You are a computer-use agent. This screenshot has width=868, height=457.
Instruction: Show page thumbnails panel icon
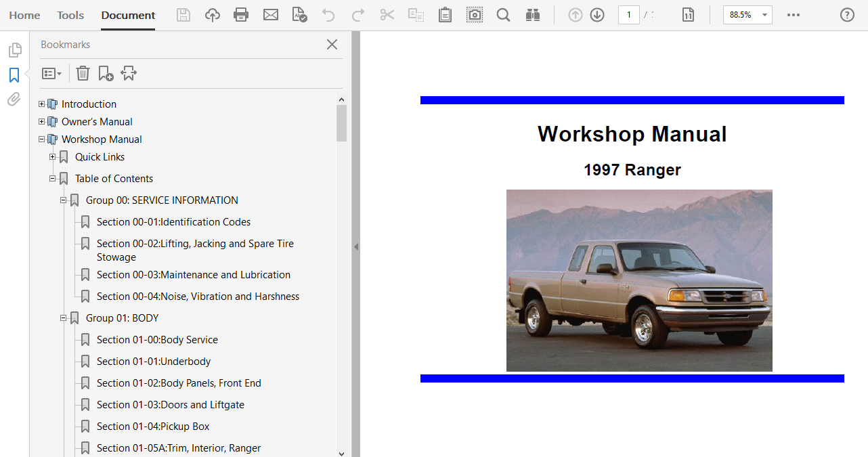point(14,50)
